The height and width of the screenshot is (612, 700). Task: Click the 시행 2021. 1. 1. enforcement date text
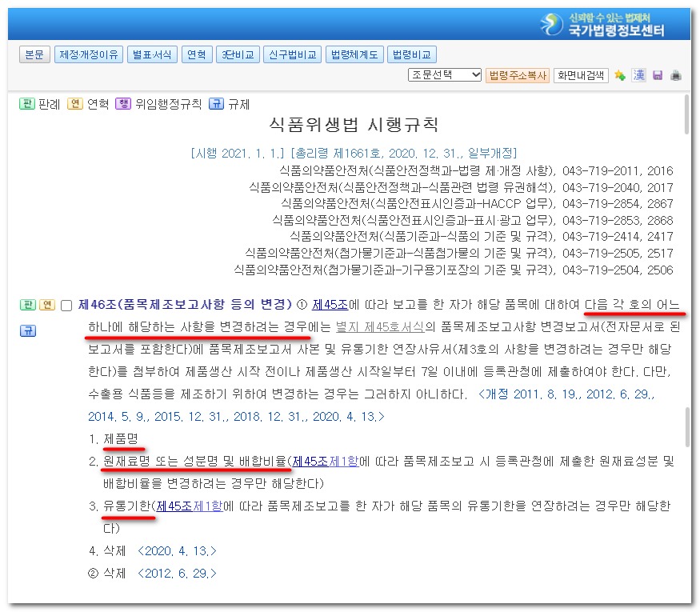click(x=238, y=154)
